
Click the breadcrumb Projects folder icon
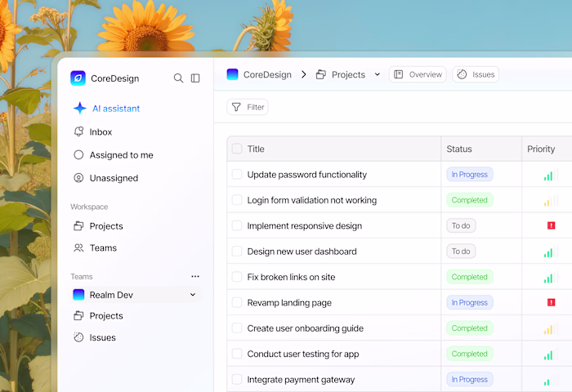(x=321, y=74)
